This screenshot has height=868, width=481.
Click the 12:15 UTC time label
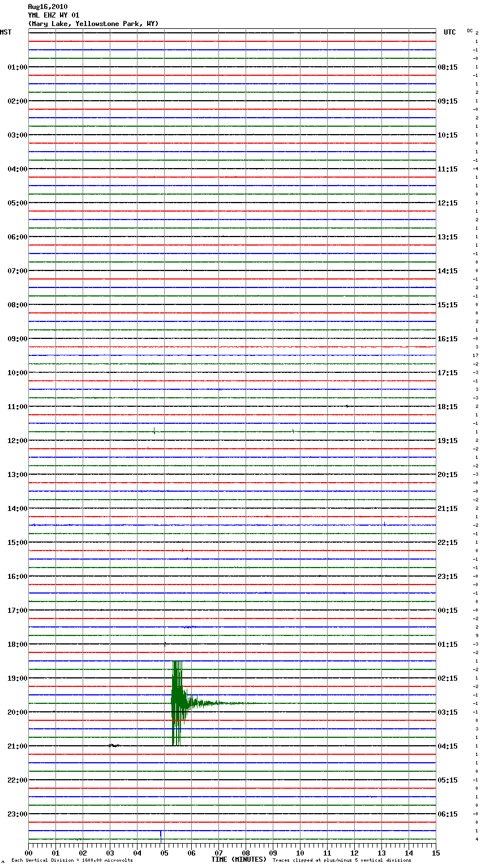pos(448,203)
